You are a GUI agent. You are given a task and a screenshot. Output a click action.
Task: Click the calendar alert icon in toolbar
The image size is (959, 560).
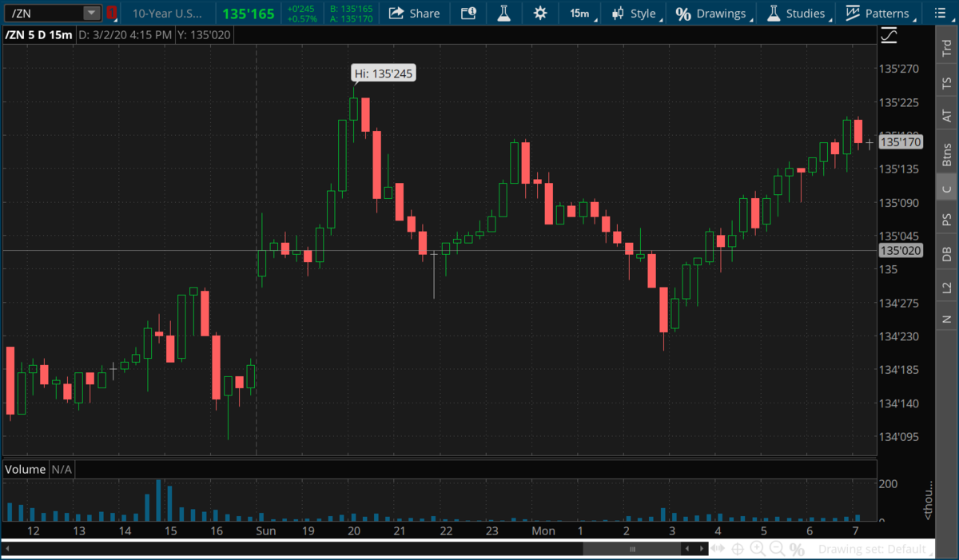click(x=468, y=13)
